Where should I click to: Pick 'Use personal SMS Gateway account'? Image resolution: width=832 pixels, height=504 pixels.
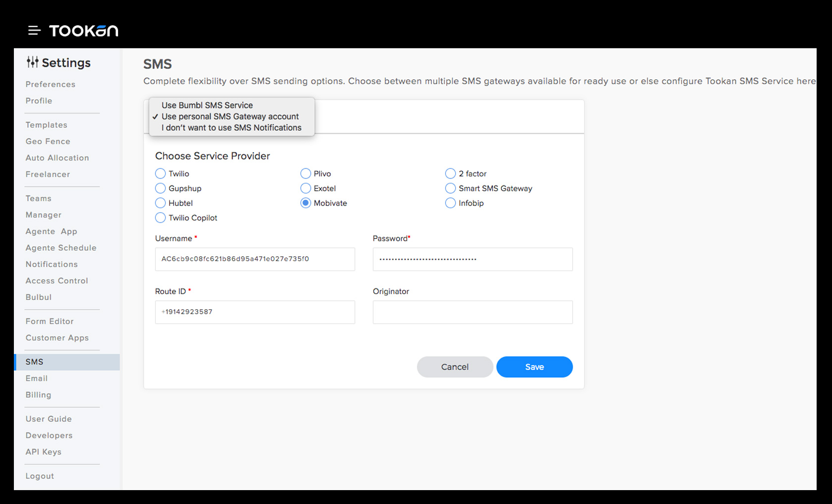[x=231, y=116]
